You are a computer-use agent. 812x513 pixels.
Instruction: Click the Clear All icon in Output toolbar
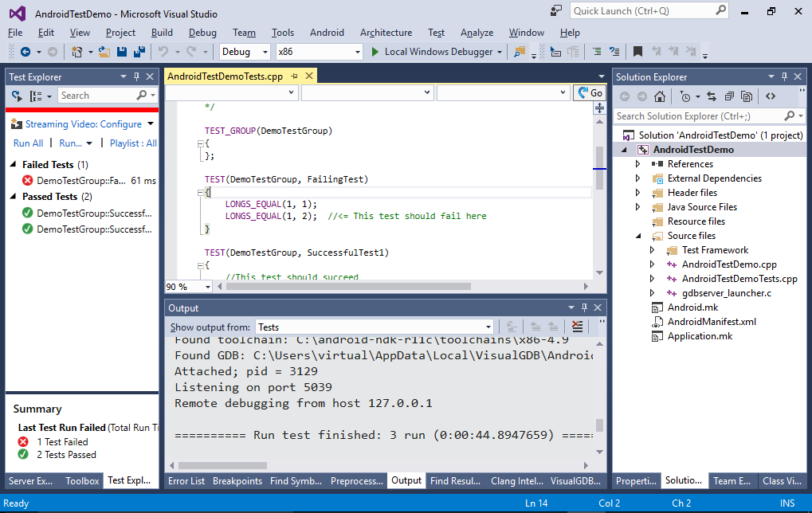click(x=577, y=327)
